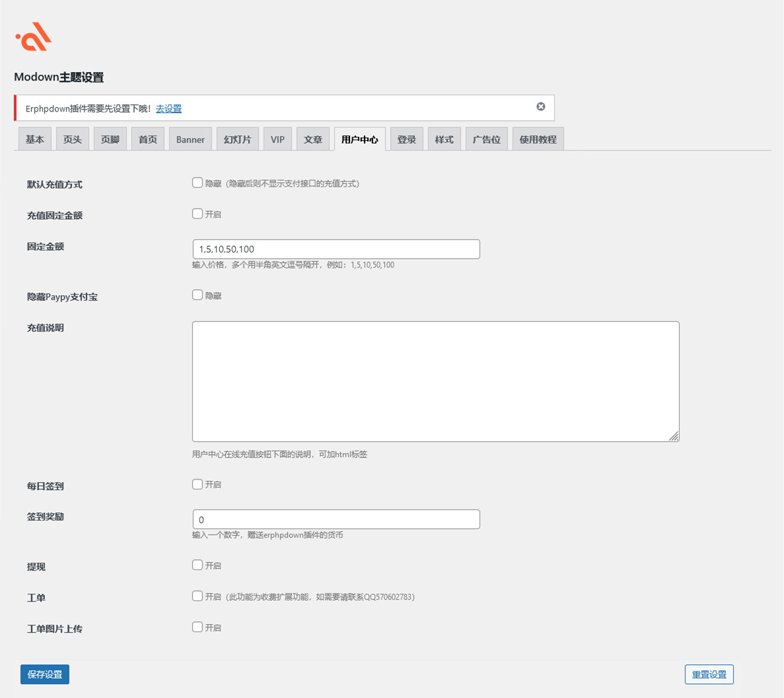Open the 去设置 link in notice
The width and height of the screenshot is (784, 698).
click(168, 109)
